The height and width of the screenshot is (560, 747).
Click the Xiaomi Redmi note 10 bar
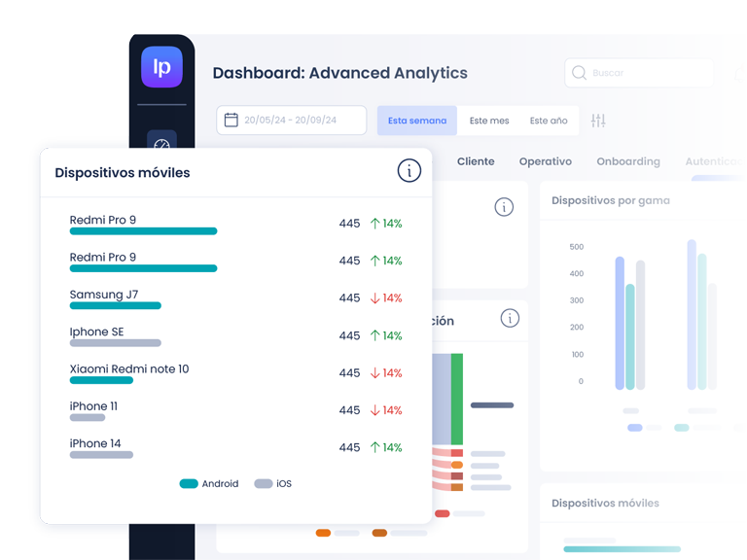101,380
